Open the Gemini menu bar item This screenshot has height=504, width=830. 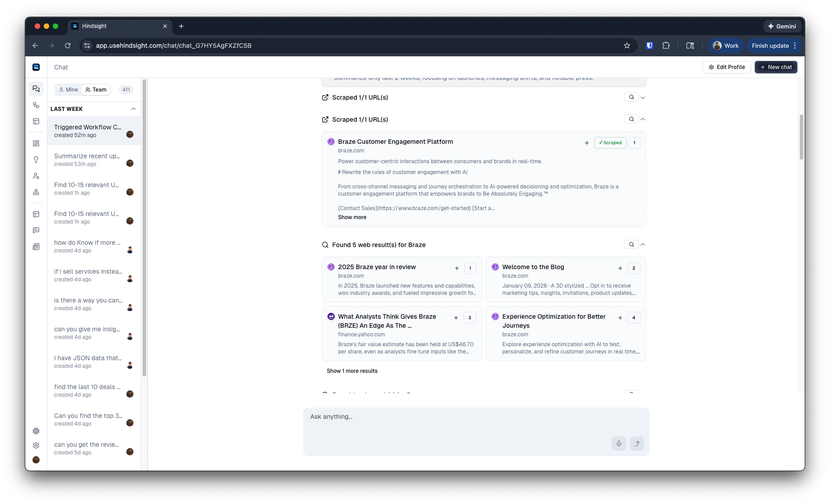click(x=782, y=26)
